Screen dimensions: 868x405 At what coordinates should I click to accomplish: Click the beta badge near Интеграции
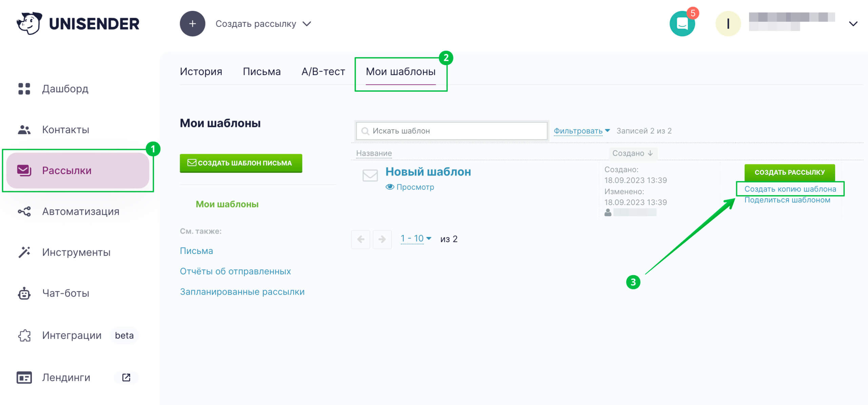pyautogui.click(x=124, y=335)
